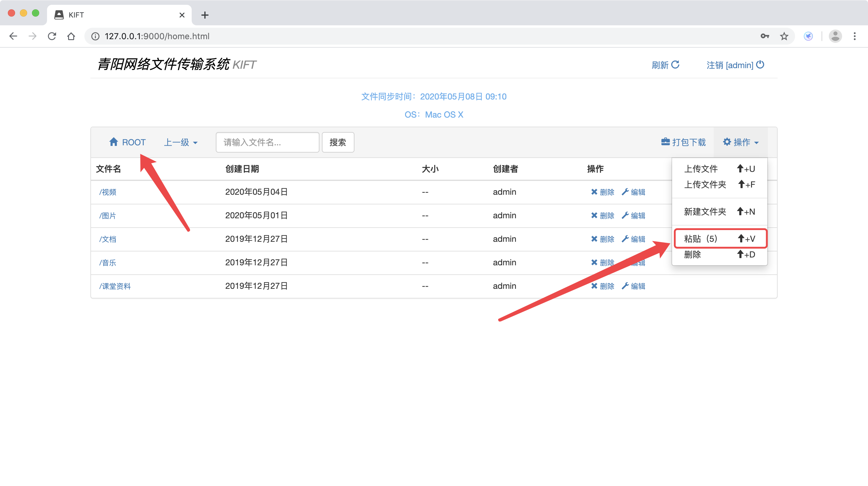This screenshot has width=868, height=486.
Task: Open Chrome's three-dot menu
Action: click(854, 36)
